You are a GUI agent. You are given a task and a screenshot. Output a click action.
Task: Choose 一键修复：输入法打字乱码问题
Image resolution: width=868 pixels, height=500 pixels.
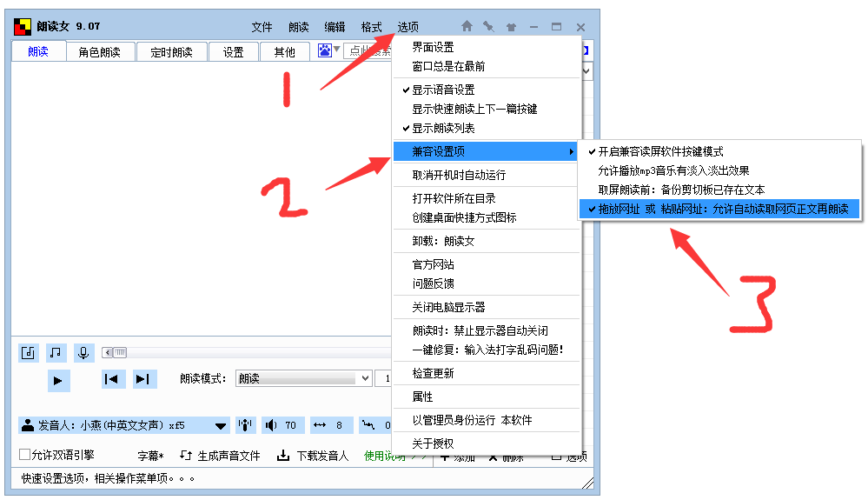pyautogui.click(x=487, y=350)
